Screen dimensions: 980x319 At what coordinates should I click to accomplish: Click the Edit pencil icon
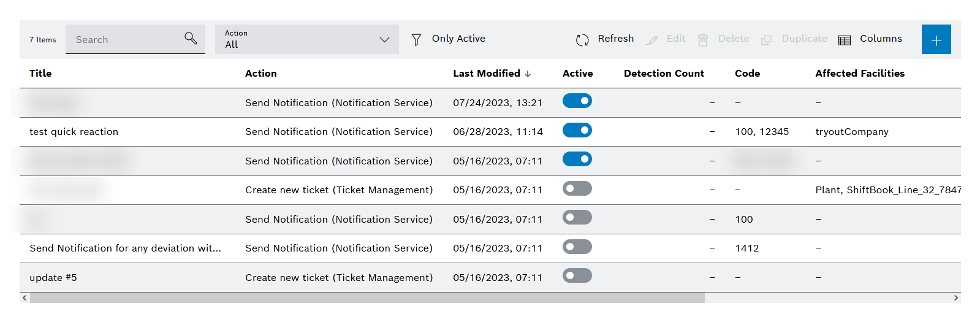tap(652, 40)
